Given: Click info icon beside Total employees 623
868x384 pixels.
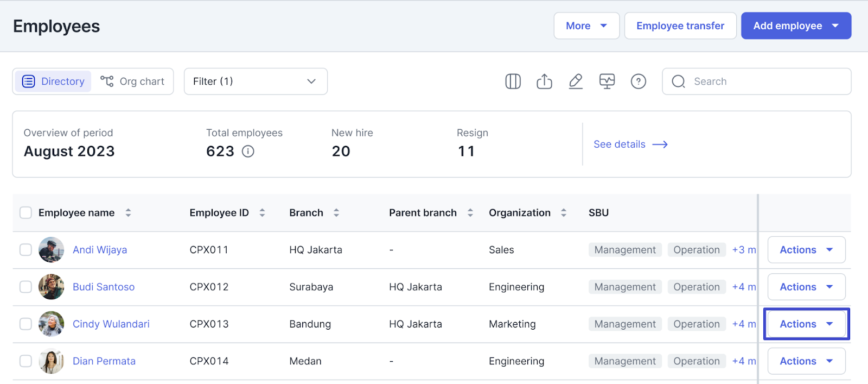Looking at the screenshot, I should [x=248, y=152].
